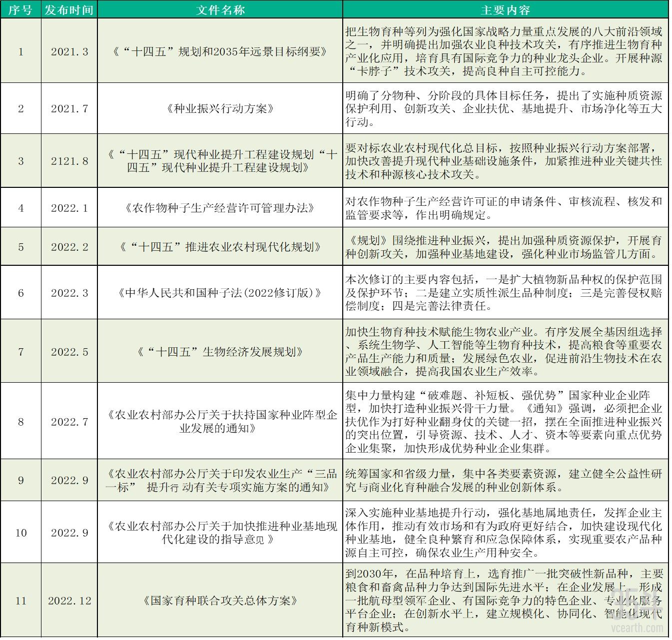Click the 序号 column header
Screen dimensions: 672x640
point(20,9)
